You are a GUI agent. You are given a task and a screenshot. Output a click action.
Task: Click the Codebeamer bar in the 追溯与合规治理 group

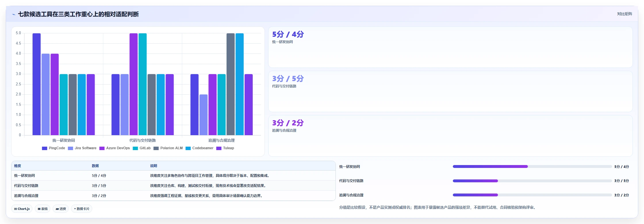pos(239,84)
